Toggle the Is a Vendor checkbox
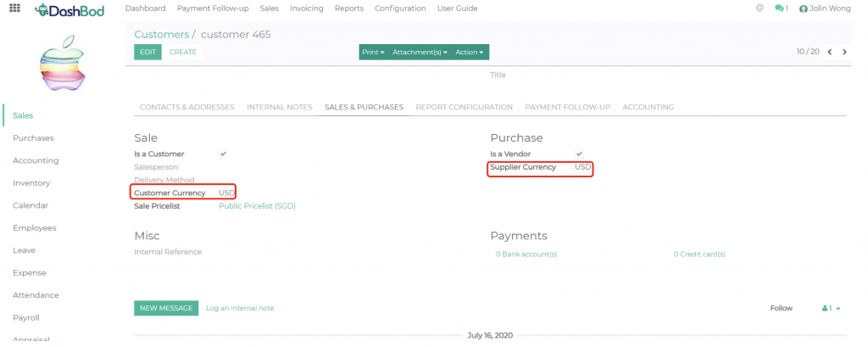Image resolution: width=868 pixels, height=347 pixels. tap(579, 154)
